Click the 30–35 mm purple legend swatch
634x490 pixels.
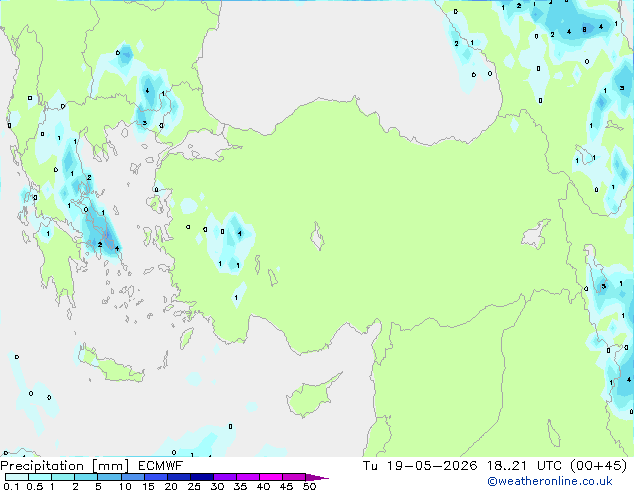[x=224, y=477]
